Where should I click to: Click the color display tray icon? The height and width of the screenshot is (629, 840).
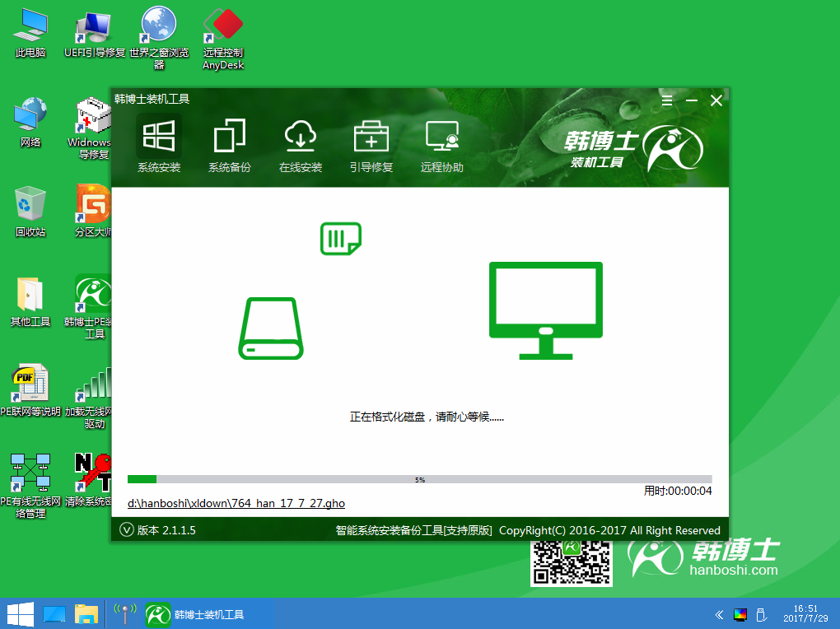click(740, 614)
